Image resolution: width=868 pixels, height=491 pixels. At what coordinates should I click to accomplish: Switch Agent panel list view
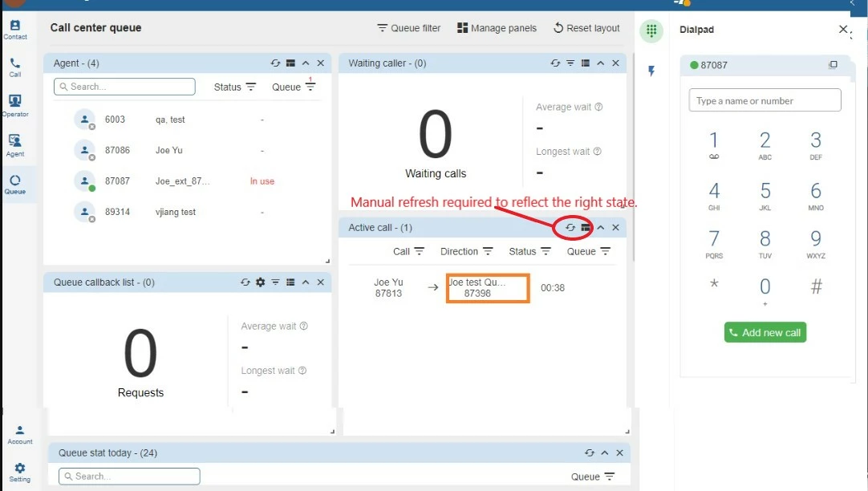point(290,63)
